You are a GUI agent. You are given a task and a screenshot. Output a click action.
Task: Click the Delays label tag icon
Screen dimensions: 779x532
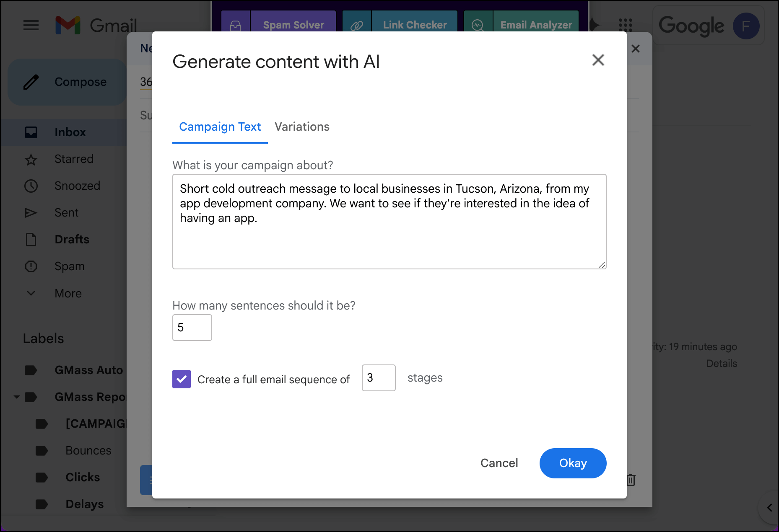42,504
